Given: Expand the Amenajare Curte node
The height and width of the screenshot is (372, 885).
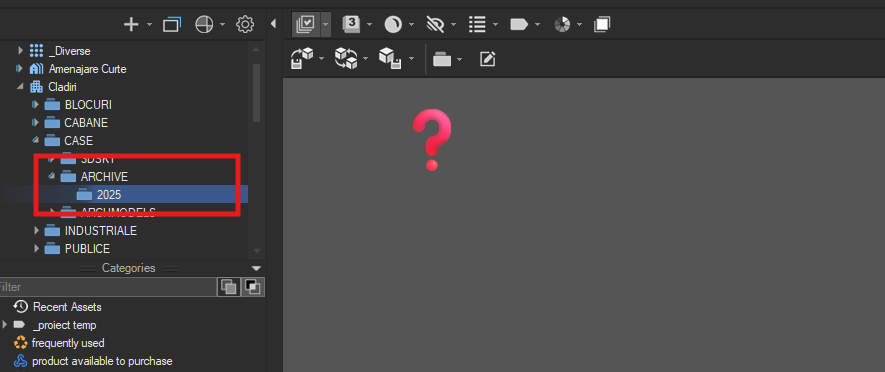Looking at the screenshot, I should (20, 68).
